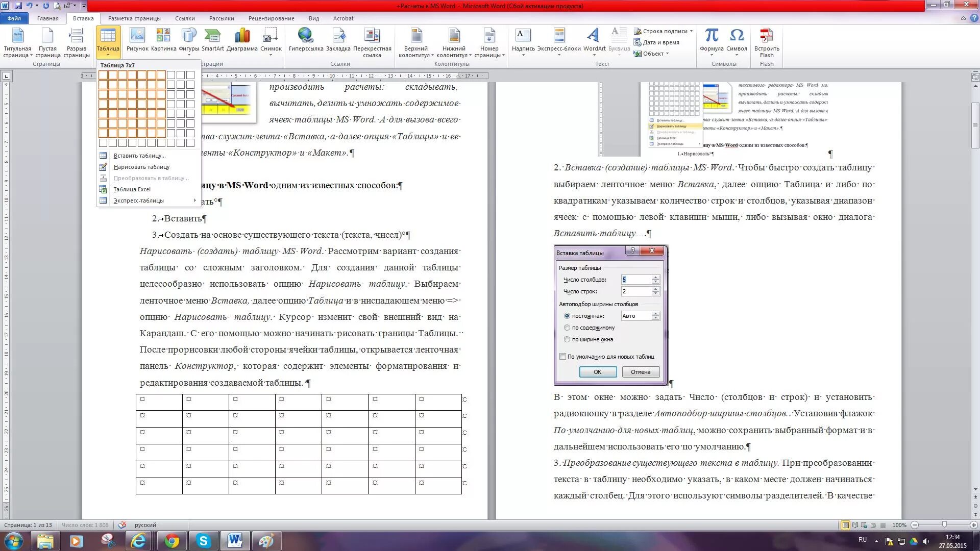Viewport: 980px width, 551px height.
Task: Click the Закладка bookmark icon
Action: 338,40
